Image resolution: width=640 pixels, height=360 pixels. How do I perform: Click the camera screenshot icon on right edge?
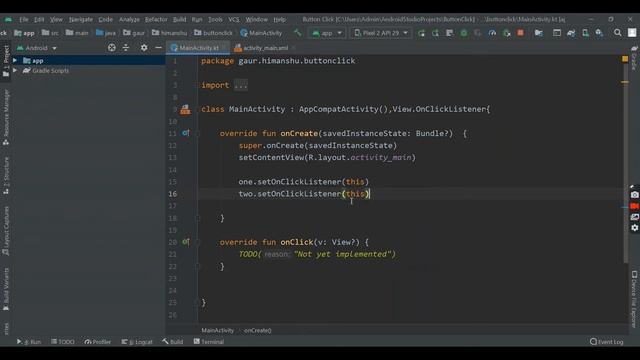coord(634,195)
